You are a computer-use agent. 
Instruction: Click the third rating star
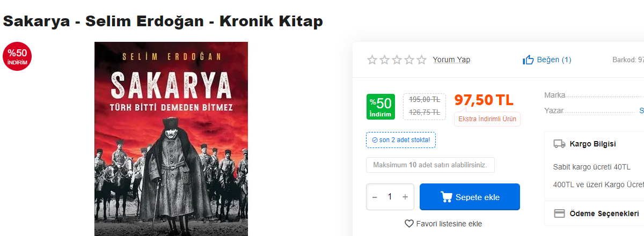coord(397,60)
